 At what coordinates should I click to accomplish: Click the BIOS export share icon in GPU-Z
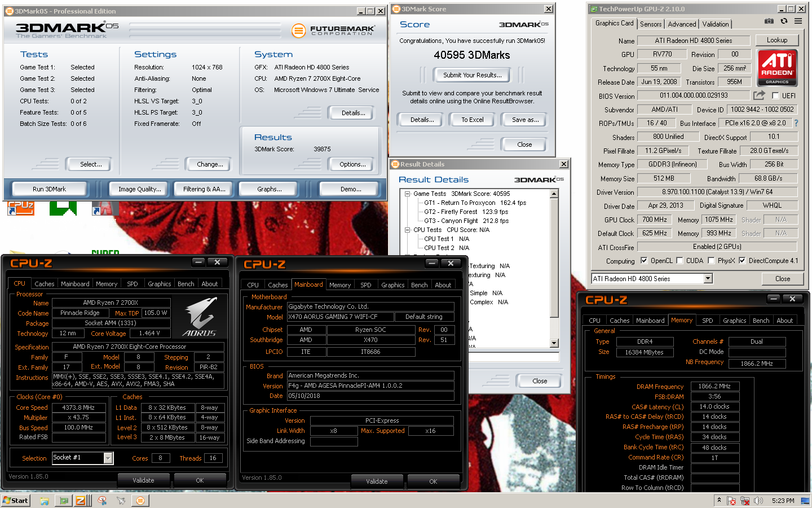tap(759, 95)
